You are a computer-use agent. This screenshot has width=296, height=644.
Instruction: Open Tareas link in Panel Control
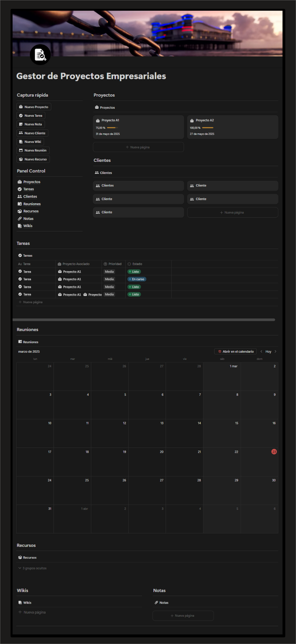pos(26,189)
